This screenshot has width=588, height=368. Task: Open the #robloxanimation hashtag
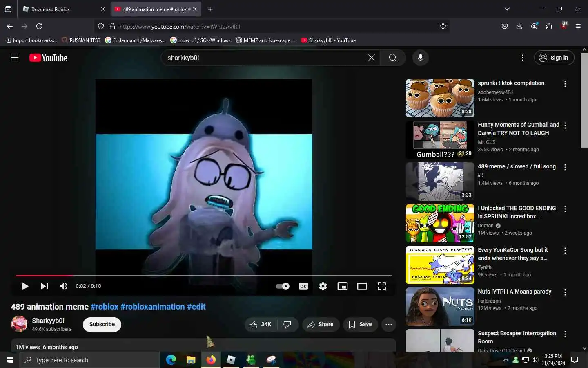[x=153, y=307]
